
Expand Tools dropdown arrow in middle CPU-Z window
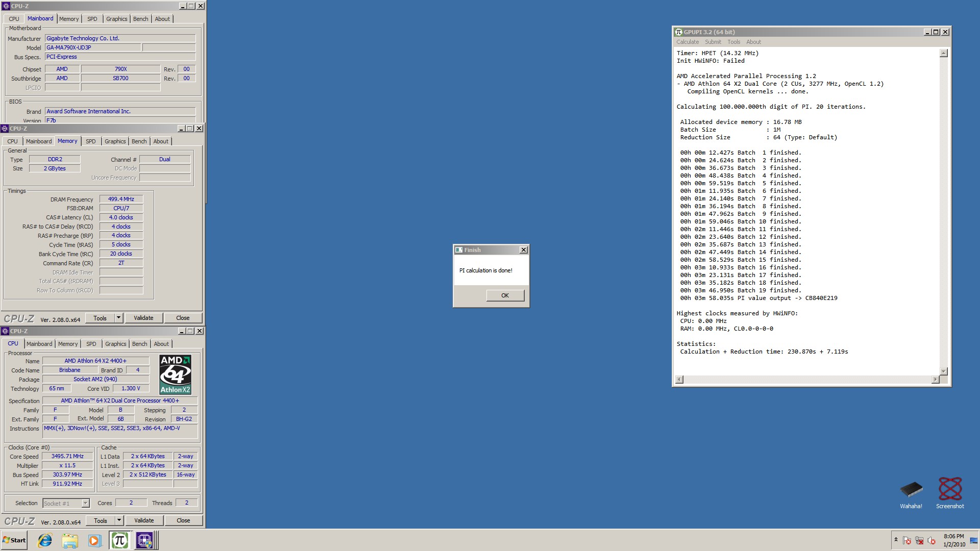[x=118, y=318]
